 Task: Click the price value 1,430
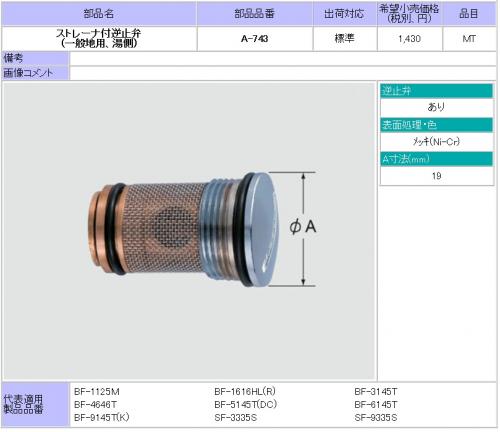[409, 39]
